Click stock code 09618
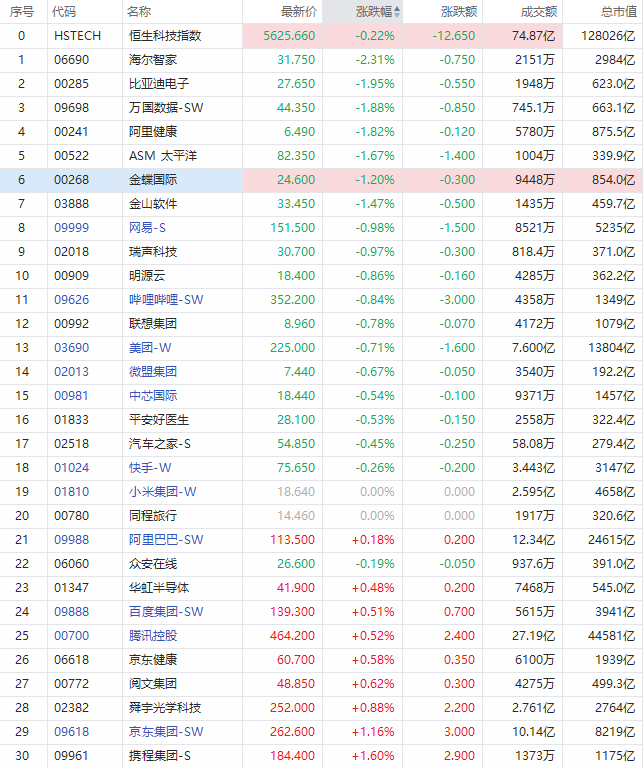 [x=71, y=732]
